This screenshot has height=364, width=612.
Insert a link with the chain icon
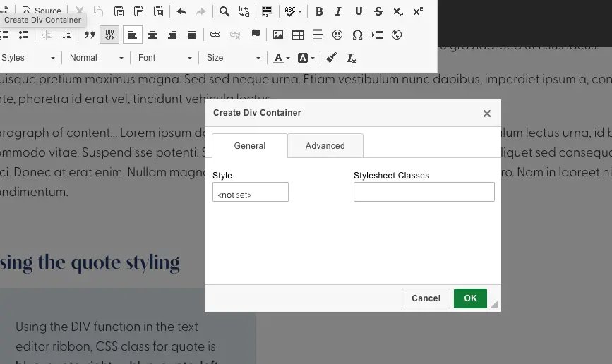tap(215, 35)
